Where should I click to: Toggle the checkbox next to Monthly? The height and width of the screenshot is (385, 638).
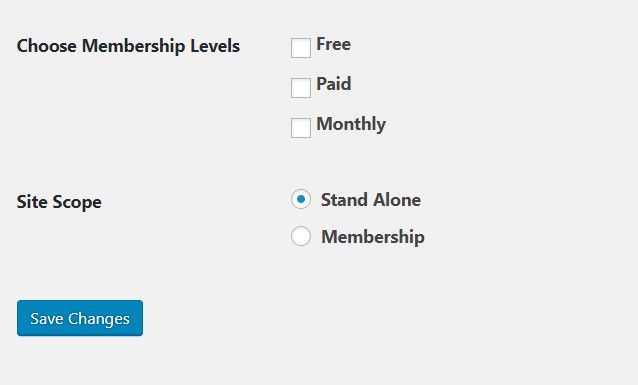(301, 128)
